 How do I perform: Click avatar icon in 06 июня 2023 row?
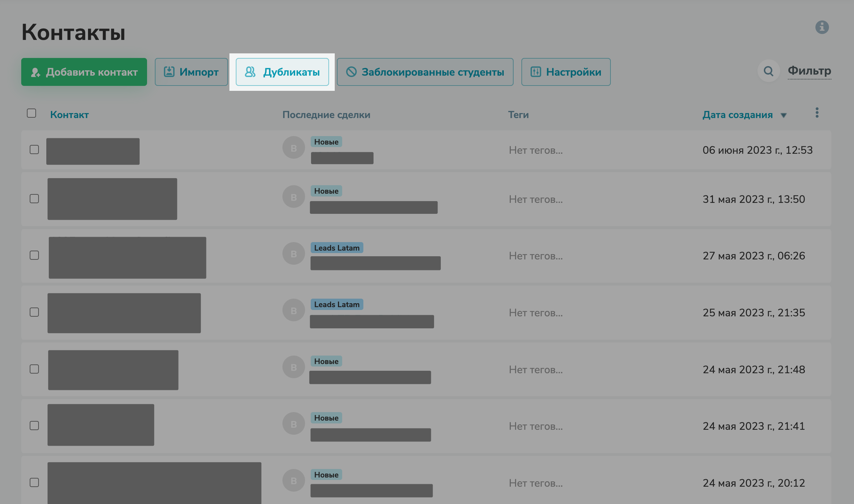click(293, 148)
